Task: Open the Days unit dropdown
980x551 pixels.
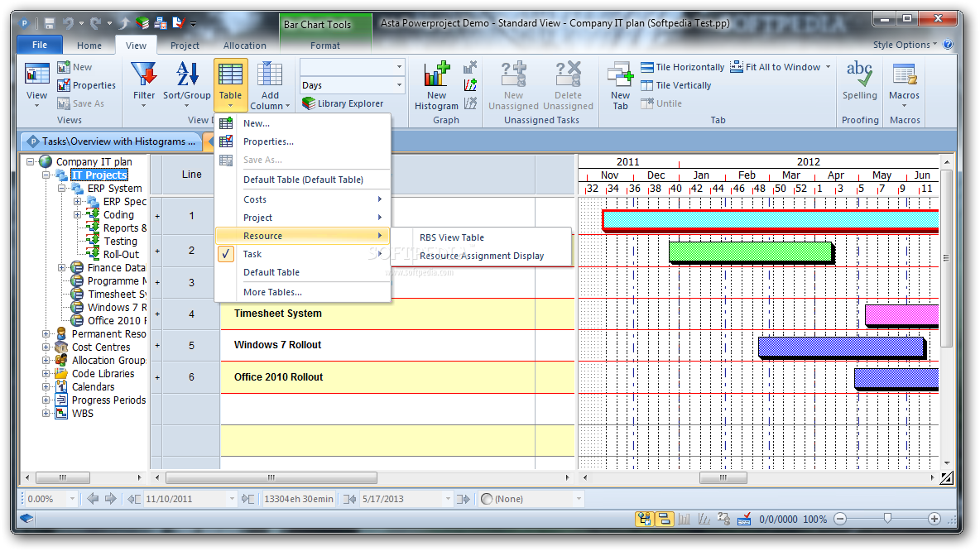Action: (x=399, y=85)
